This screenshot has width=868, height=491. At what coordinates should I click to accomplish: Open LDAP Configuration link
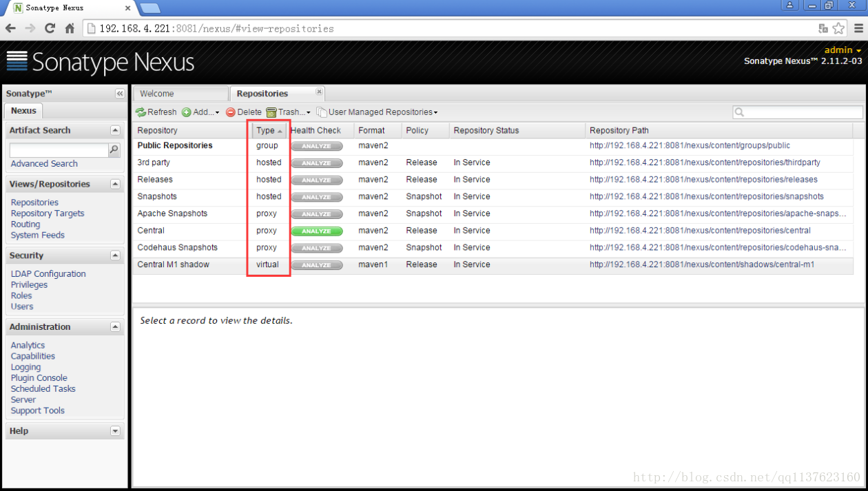tap(48, 274)
